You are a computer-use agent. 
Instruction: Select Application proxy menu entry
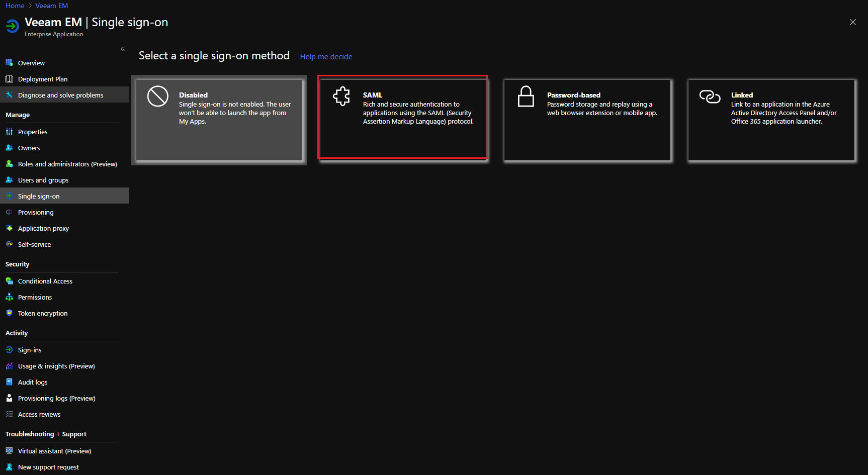point(64,228)
